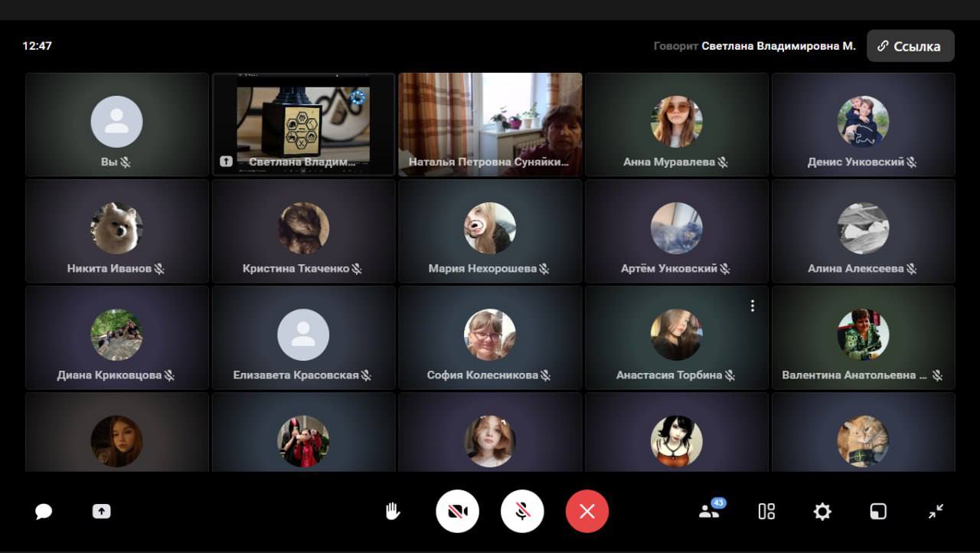Click muted mic icon next to Диана Криковцова
980x553 pixels.
170,375
